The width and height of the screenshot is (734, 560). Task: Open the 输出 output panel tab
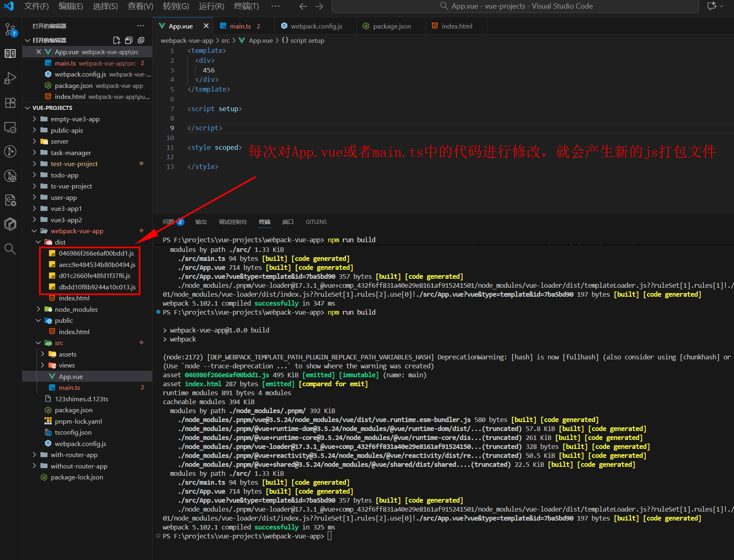click(201, 222)
